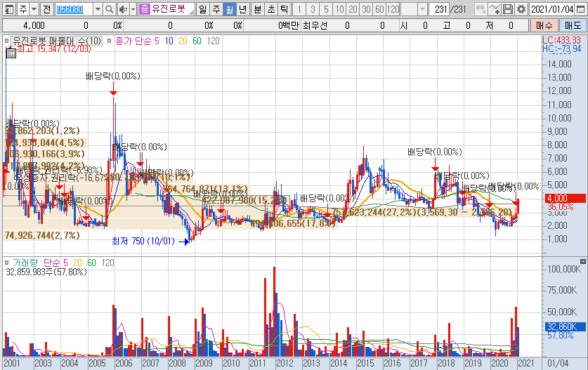Select the 분 minute chart period
Image resolution: width=588 pixels, height=370 pixels.
258,9
